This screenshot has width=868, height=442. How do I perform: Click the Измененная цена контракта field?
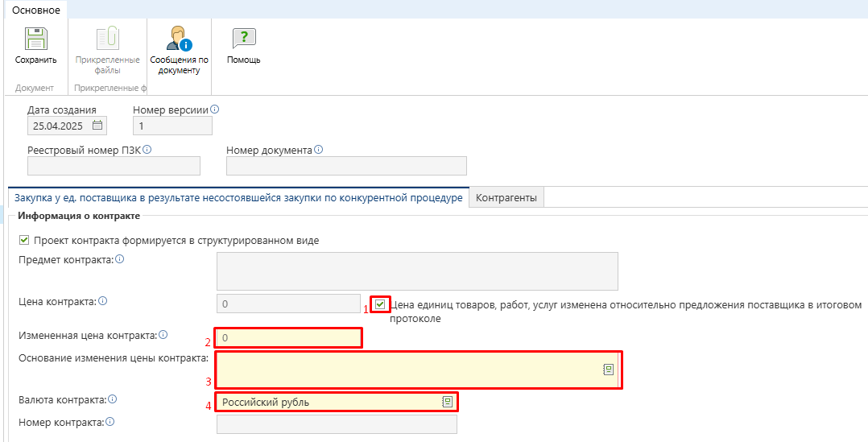[288, 337]
